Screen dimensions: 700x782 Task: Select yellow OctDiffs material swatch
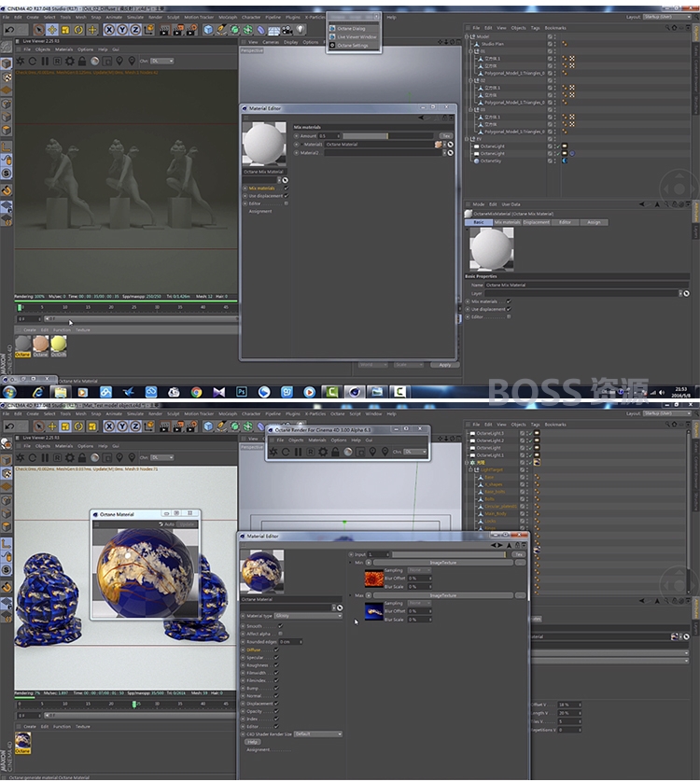click(x=59, y=344)
